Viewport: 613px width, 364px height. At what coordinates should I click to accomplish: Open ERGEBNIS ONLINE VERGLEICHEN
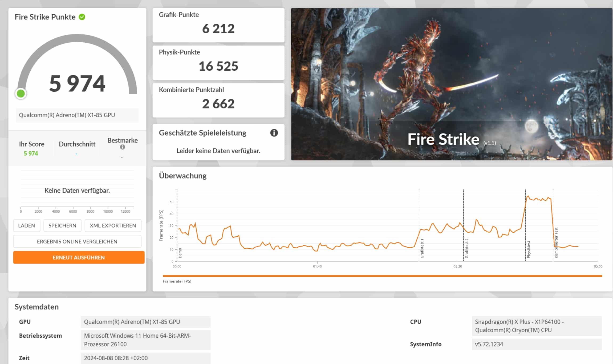pos(77,241)
